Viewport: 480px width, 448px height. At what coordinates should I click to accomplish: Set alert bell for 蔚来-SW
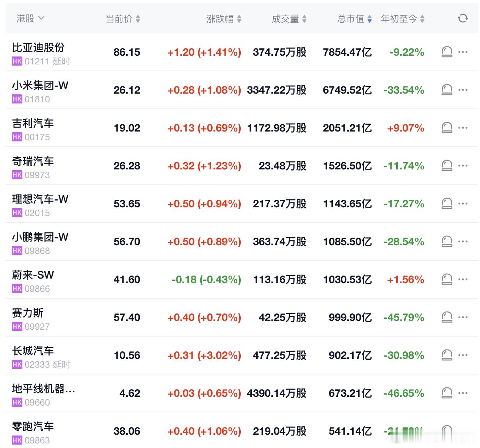point(447,279)
